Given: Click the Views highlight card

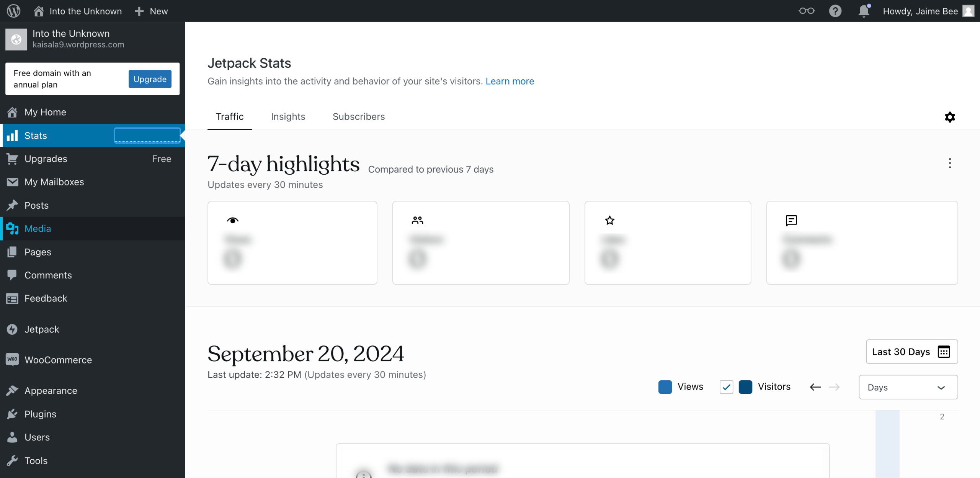Looking at the screenshot, I should click(x=292, y=243).
